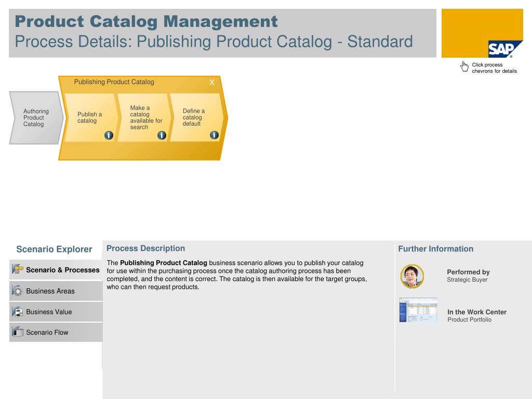Click the Further Information heading
This screenshot has height=399, width=532.
[436, 249]
